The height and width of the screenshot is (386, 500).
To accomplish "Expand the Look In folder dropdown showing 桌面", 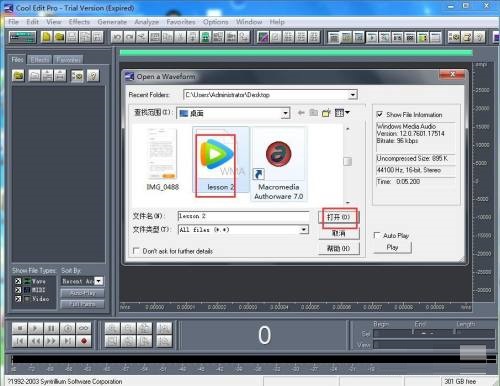I will [285, 113].
